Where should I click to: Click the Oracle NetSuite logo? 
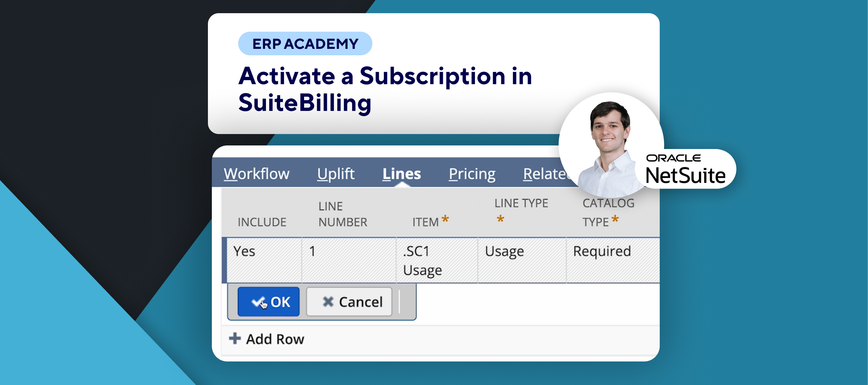(x=685, y=169)
